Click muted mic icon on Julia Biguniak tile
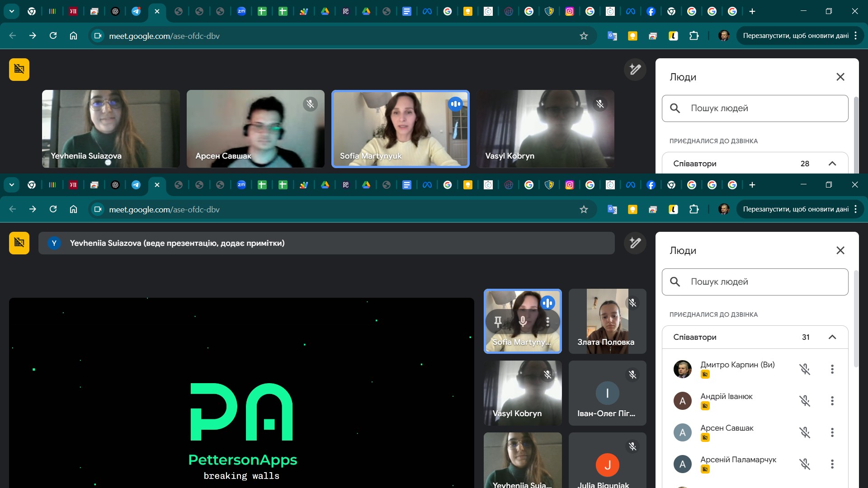868x488 pixels. 632,447
